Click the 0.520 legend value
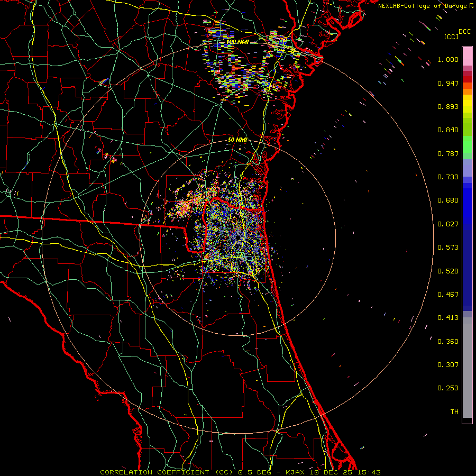This screenshot has height=476, width=476. 448,271
